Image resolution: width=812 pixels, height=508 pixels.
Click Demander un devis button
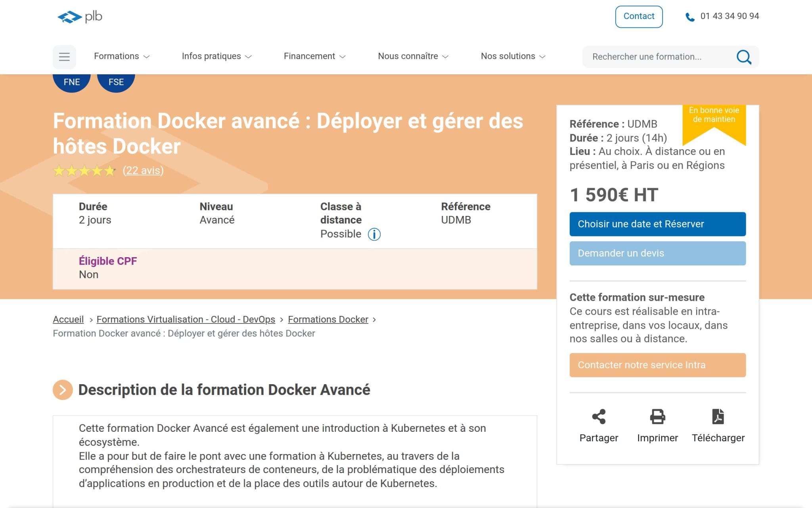point(657,253)
